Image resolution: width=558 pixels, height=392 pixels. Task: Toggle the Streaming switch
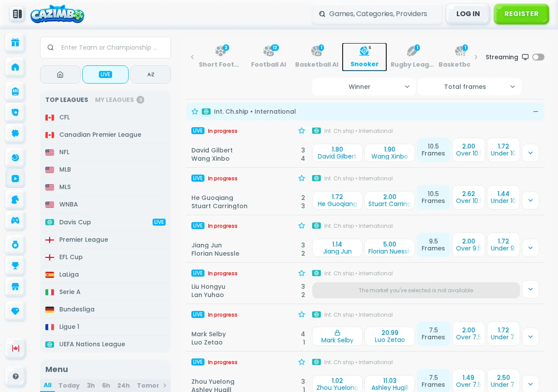point(538,57)
